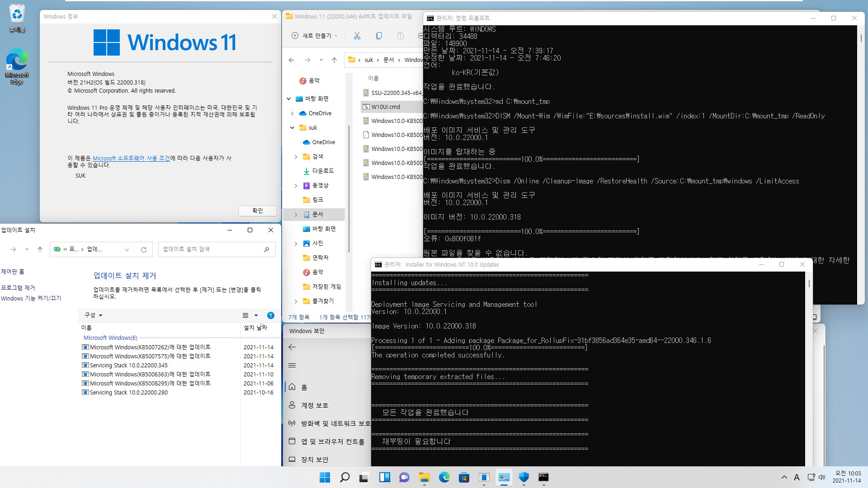Expand OneDrive node in navigation pane
The width and height of the screenshot is (868, 488).
point(292,113)
